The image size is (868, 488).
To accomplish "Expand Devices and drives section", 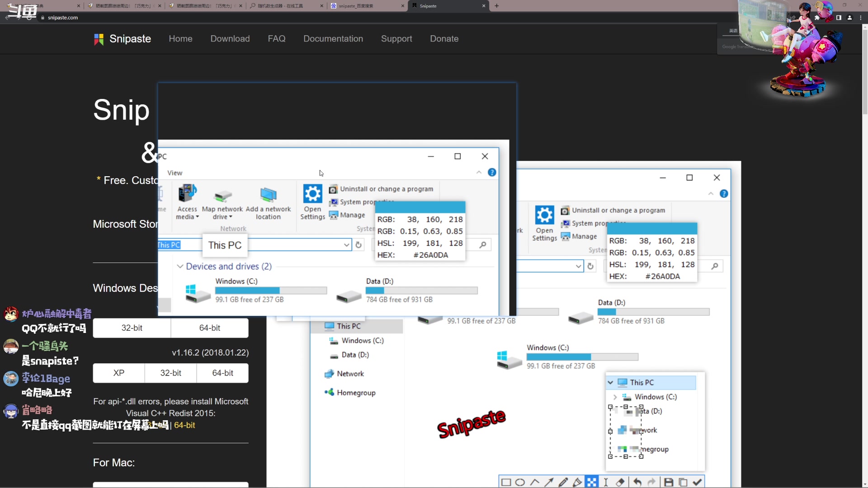I will (181, 266).
